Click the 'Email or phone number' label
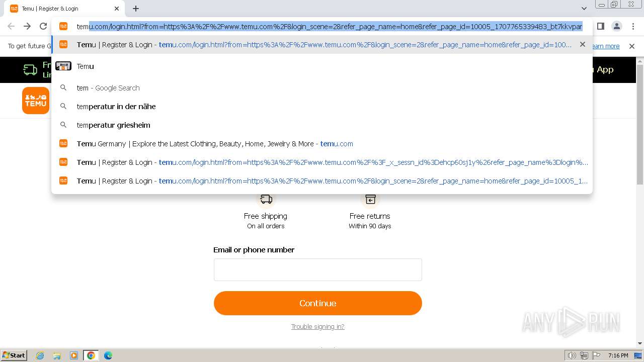The height and width of the screenshot is (362, 644). (254, 250)
